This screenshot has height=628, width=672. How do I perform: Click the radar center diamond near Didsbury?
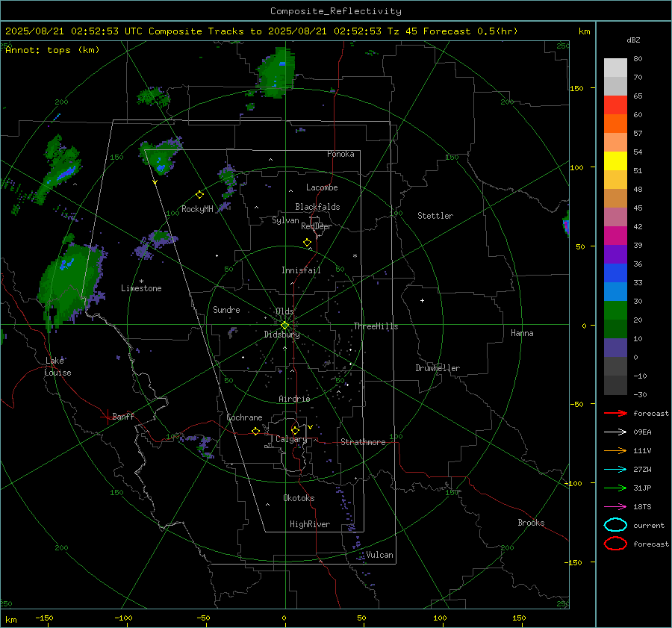click(285, 325)
